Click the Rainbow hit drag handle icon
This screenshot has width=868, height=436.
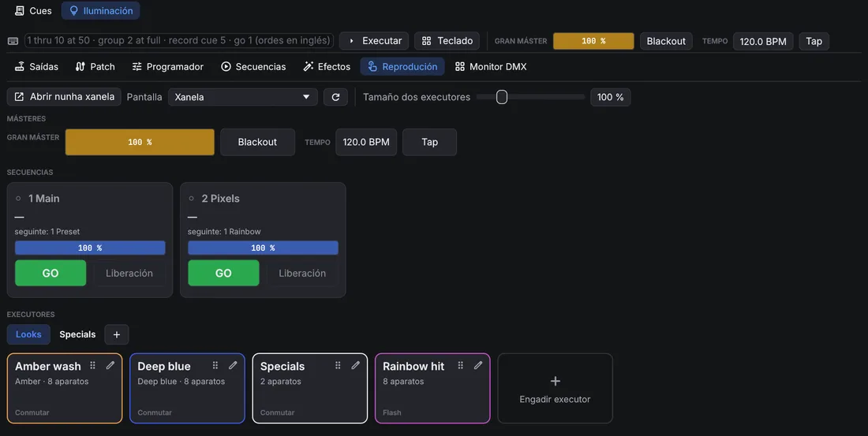point(461,365)
